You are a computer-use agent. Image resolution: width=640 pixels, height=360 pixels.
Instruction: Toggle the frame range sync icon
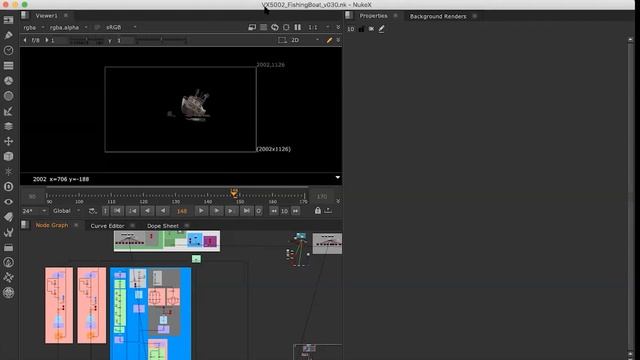click(x=328, y=211)
